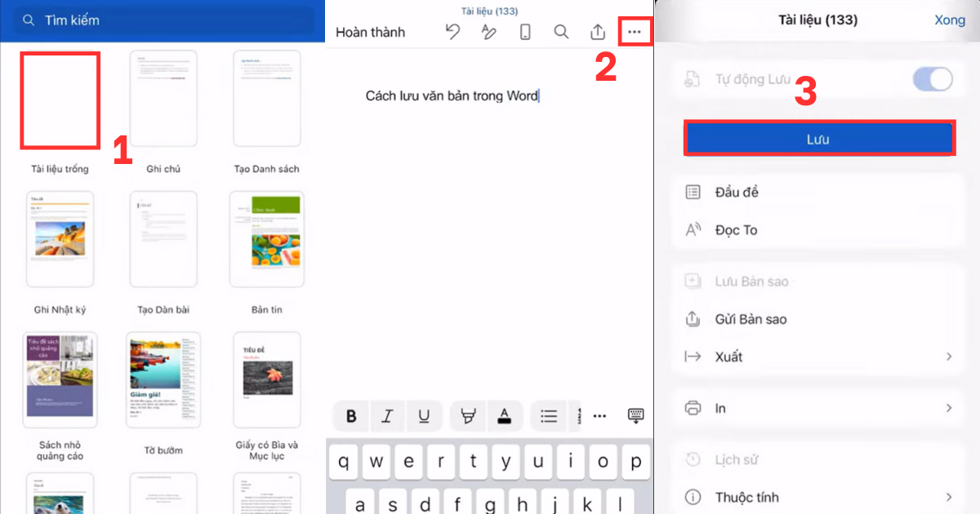This screenshot has width=980, height=514.
Task: Expand the In (Print) options
Action: point(817,408)
